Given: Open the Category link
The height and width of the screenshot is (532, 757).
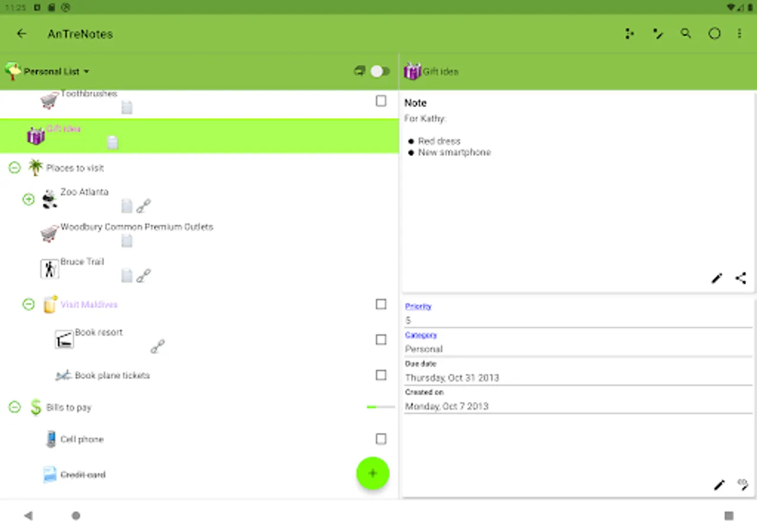Looking at the screenshot, I should (421, 335).
